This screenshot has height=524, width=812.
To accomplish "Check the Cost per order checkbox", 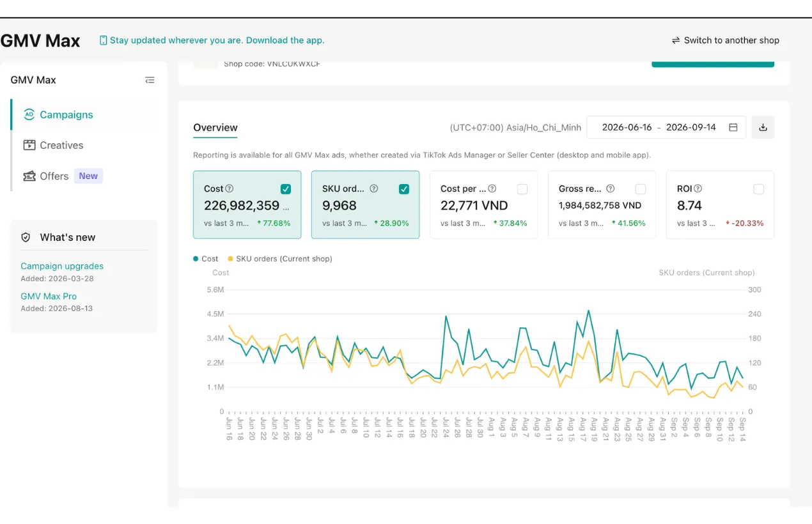I will 522,189.
